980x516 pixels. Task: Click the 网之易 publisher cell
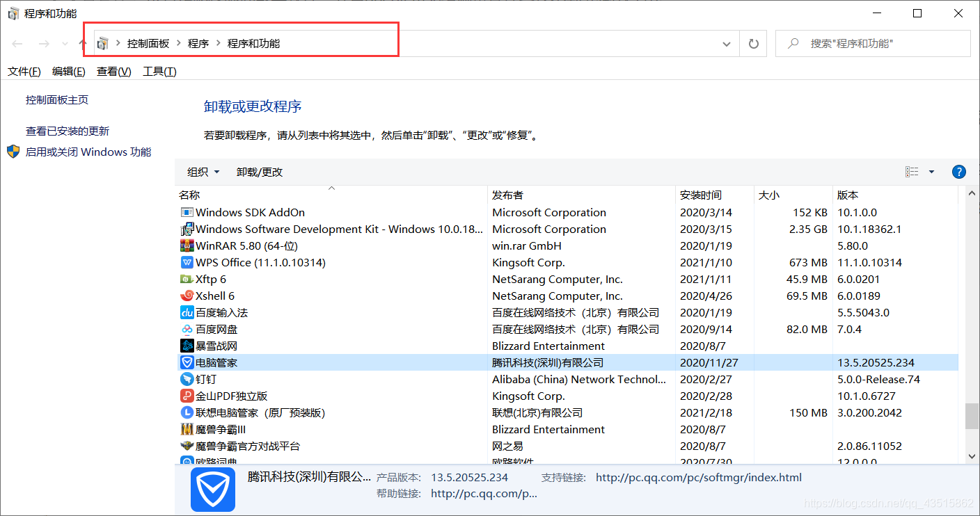[507, 446]
